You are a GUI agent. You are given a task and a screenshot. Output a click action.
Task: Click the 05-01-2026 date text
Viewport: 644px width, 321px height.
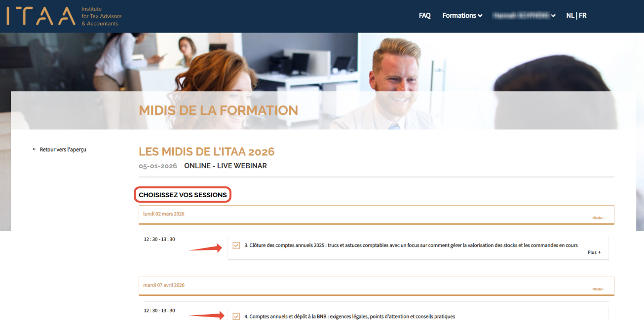click(x=158, y=166)
